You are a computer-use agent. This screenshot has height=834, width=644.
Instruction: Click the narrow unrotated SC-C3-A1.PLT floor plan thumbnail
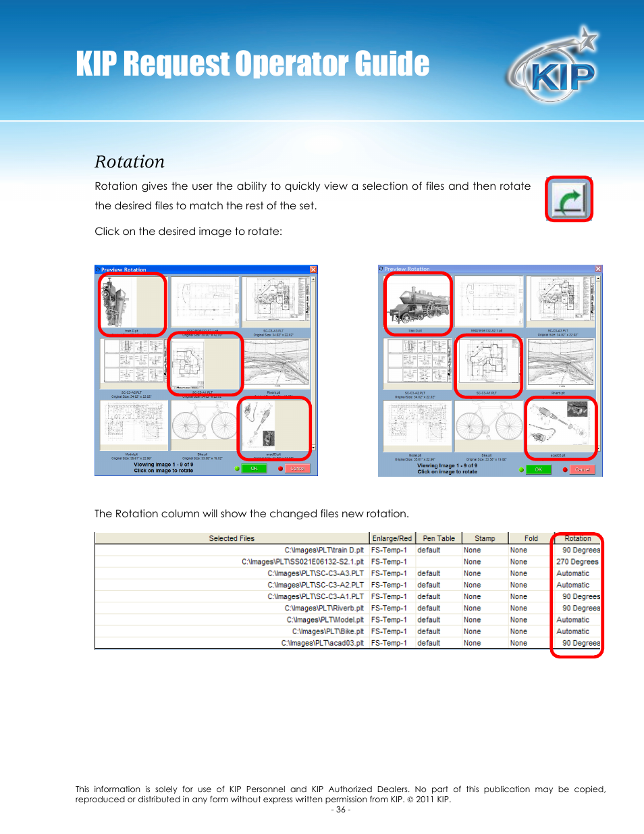click(x=205, y=364)
